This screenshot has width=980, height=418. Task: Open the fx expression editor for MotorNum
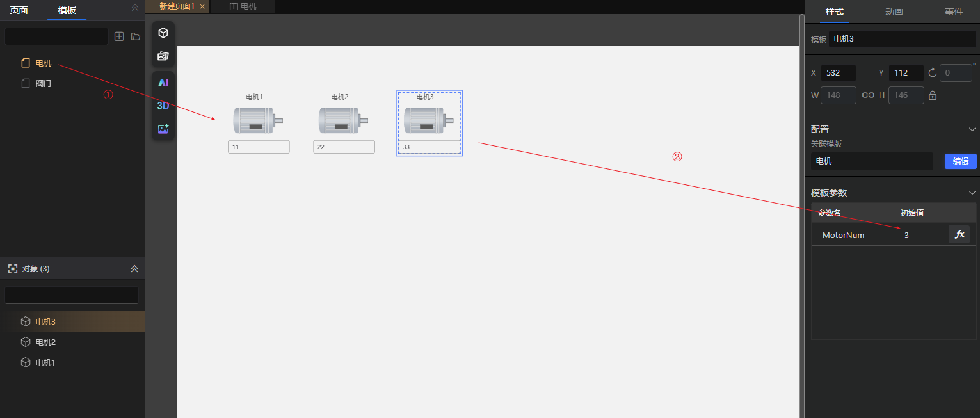[960, 234]
